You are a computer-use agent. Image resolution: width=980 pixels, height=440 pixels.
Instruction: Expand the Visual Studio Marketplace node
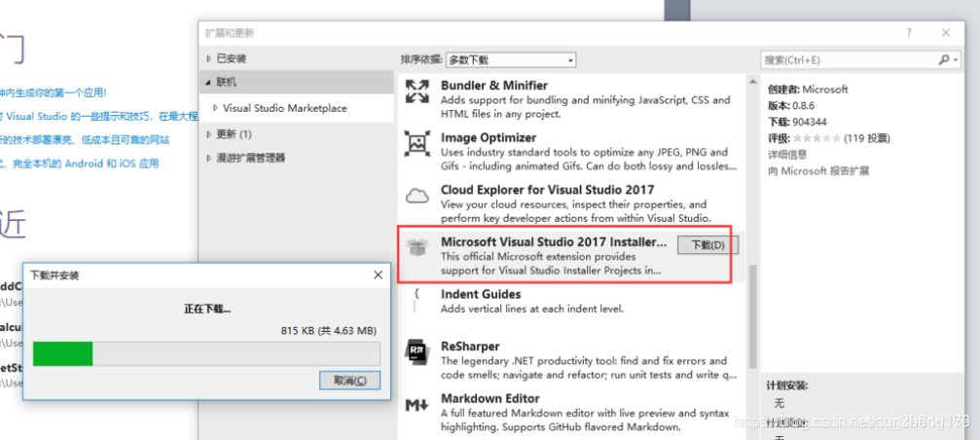tap(215, 107)
